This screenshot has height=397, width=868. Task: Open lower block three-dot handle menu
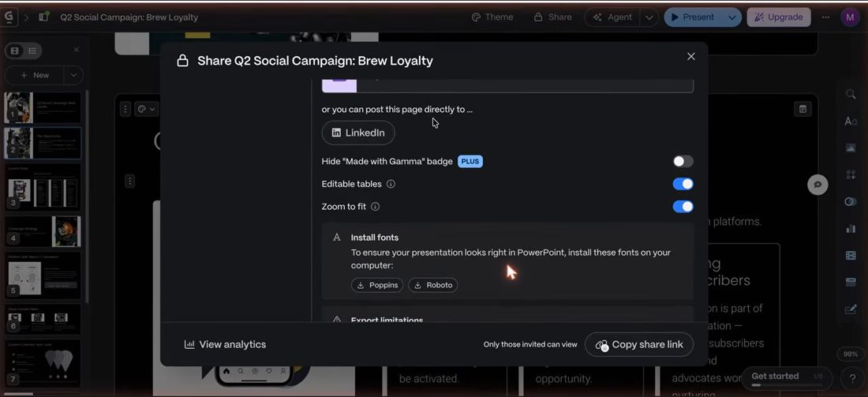[129, 181]
